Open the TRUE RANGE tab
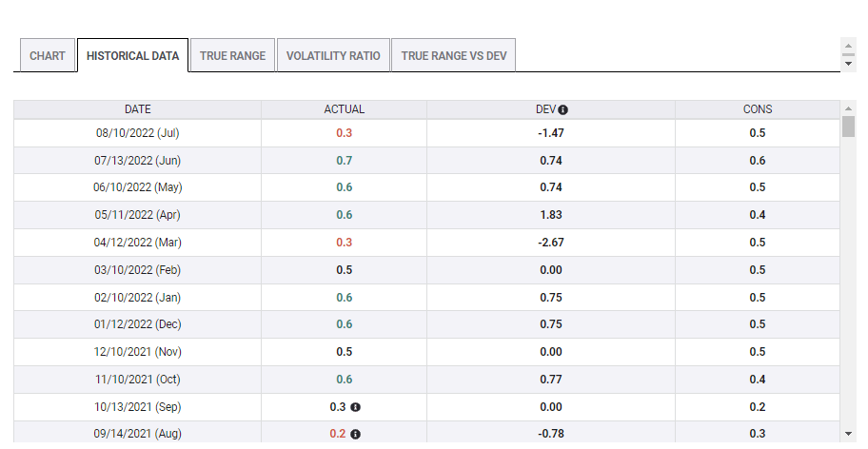Image resolution: width=868 pixels, height=449 pixels. 232,56
